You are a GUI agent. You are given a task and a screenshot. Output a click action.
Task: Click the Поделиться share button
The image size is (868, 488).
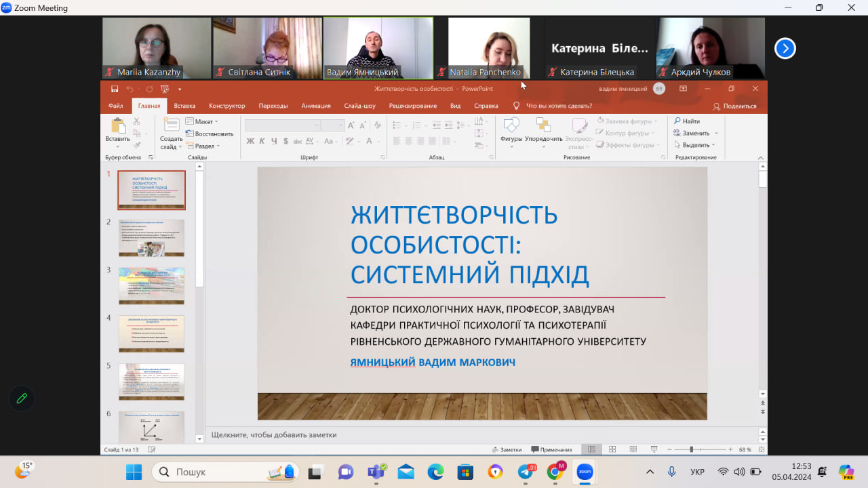coord(735,106)
